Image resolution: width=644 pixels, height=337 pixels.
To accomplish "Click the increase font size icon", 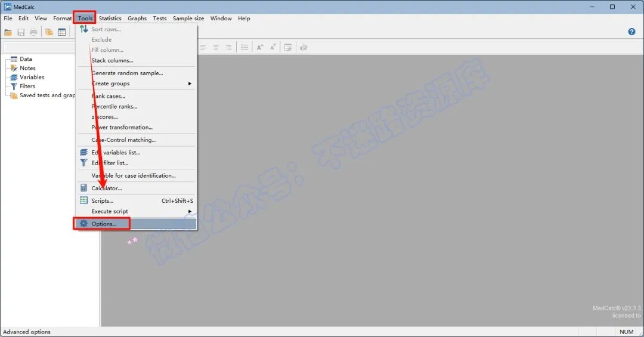I will coord(260,47).
